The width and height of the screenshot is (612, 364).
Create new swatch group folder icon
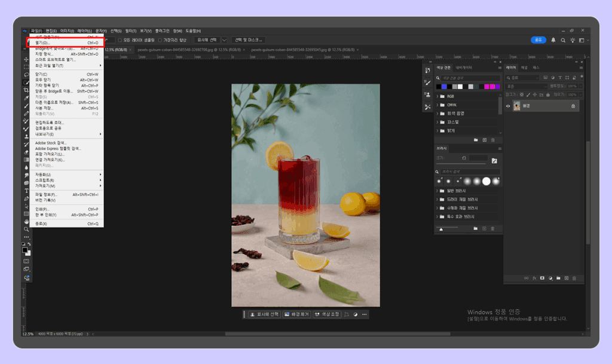[x=476, y=140]
